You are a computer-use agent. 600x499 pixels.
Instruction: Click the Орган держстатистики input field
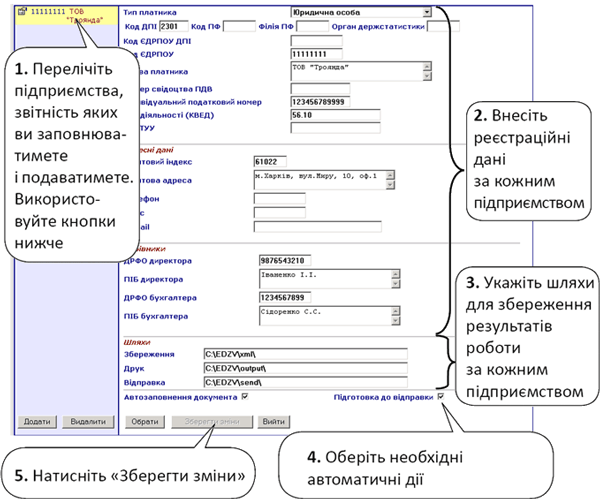click(443, 26)
